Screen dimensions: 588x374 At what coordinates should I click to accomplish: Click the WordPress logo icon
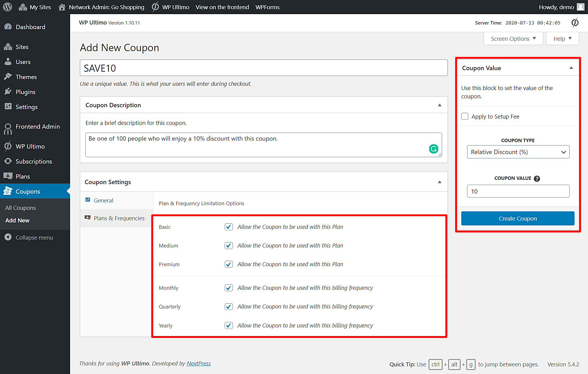coord(7,7)
